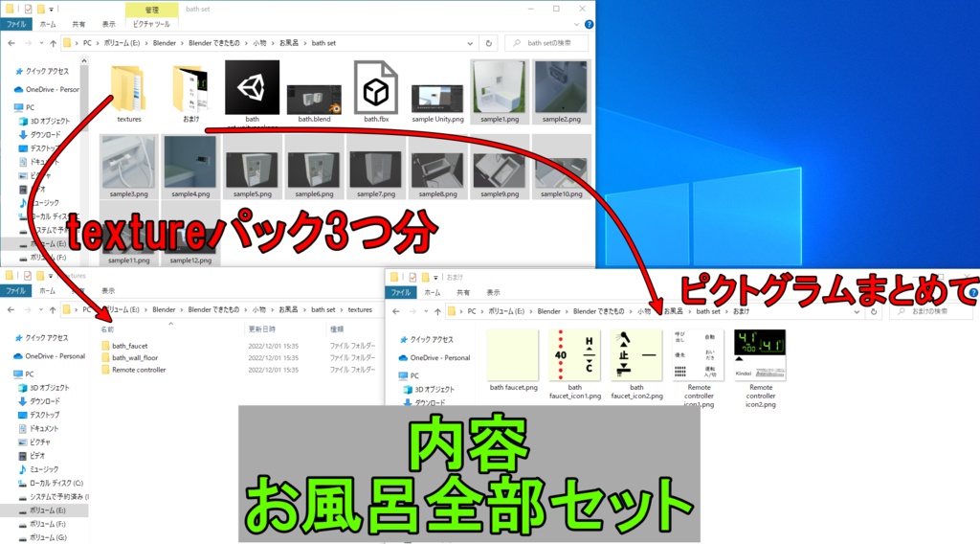Click bath set breadcrumb in textures window
Viewport: 980px width, 544px height.
[x=323, y=309]
